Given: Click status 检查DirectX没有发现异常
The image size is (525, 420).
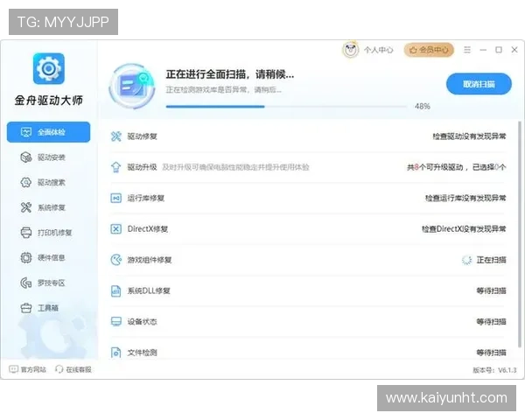Looking at the screenshot, I should (x=464, y=228).
